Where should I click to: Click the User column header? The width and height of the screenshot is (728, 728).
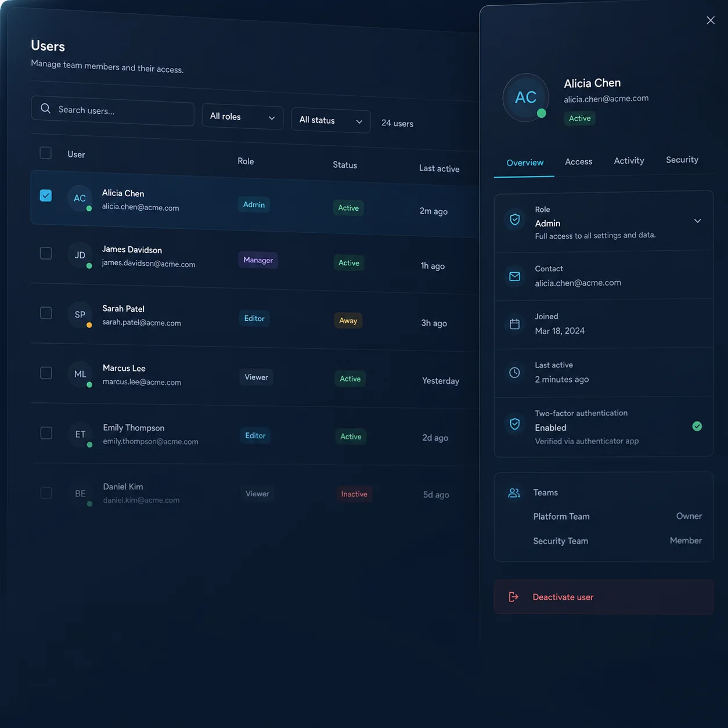76,154
